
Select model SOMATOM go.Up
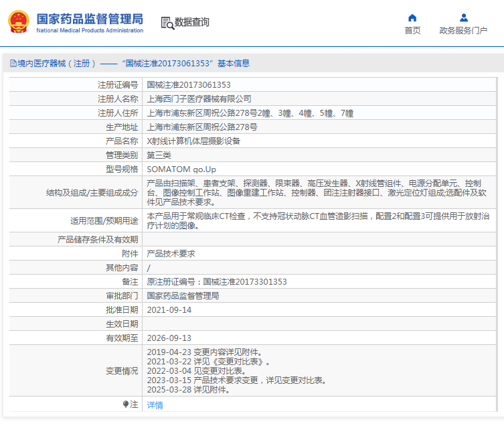tap(181, 169)
